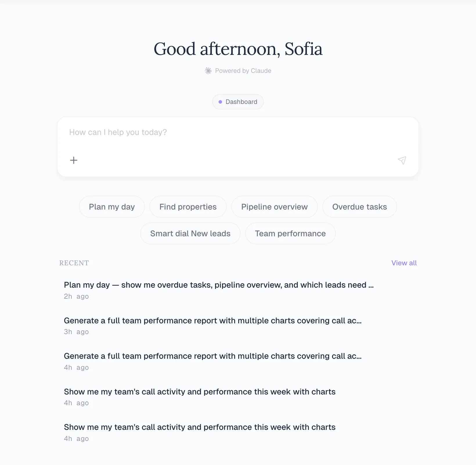The width and height of the screenshot is (476, 465).
Task: Open the Team performance suggestion
Action: pos(290,234)
